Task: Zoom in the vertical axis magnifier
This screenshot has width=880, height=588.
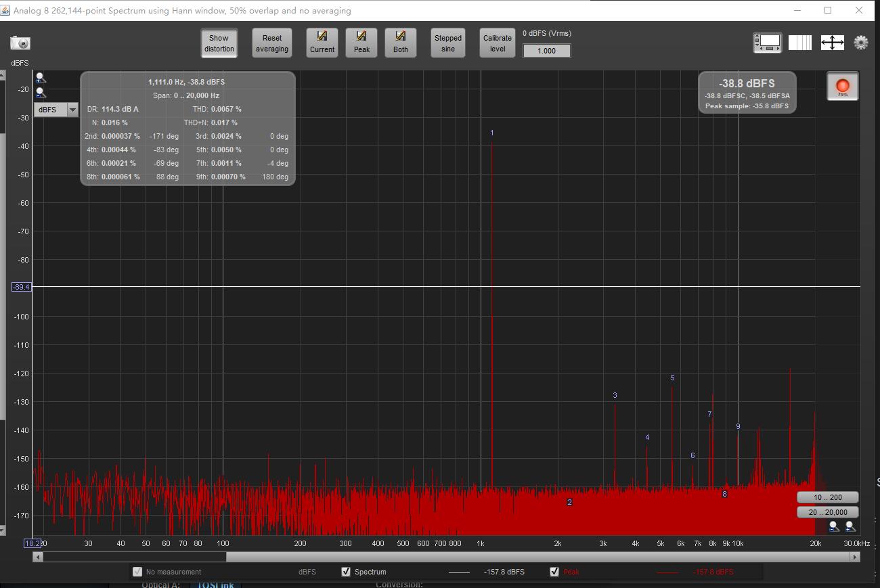Action: [41, 78]
